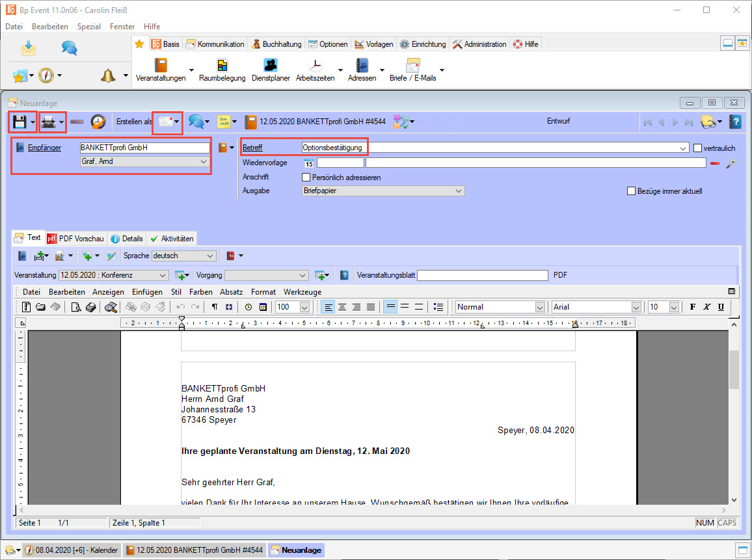Click the printer icon in document toolbar

tap(47, 122)
